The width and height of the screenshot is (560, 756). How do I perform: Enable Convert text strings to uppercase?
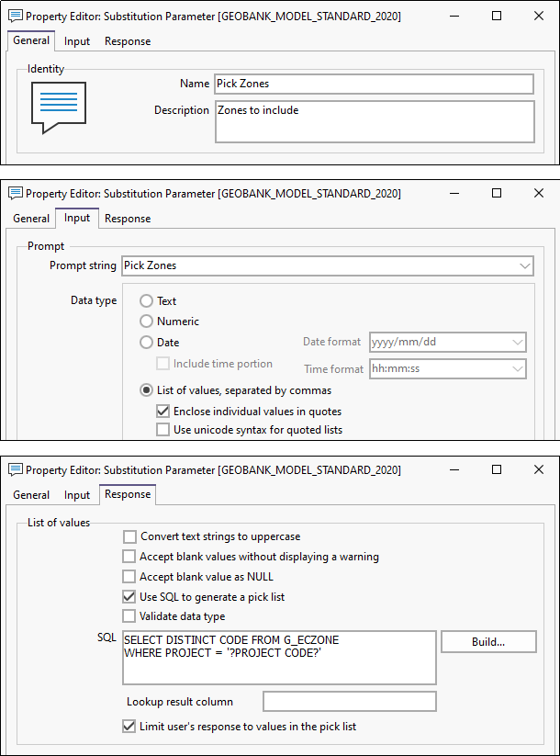(129, 536)
